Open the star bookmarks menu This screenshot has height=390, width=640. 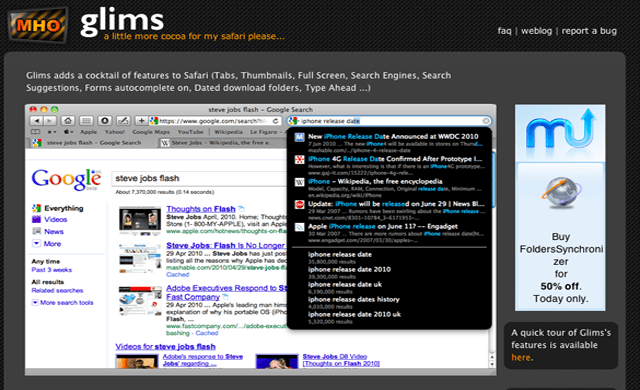pos(51,132)
